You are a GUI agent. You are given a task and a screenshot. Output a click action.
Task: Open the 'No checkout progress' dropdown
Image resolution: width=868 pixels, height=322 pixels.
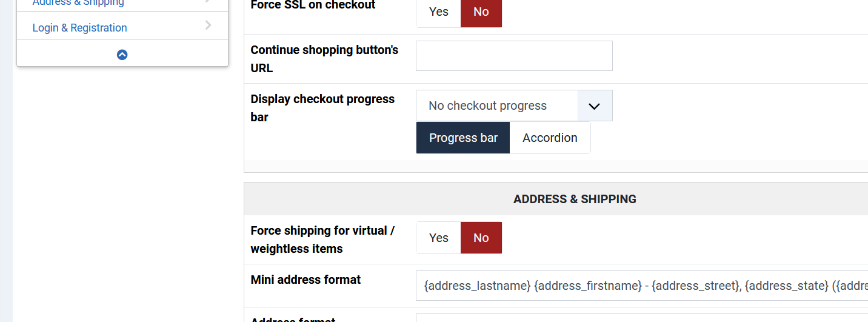pyautogui.click(x=514, y=106)
